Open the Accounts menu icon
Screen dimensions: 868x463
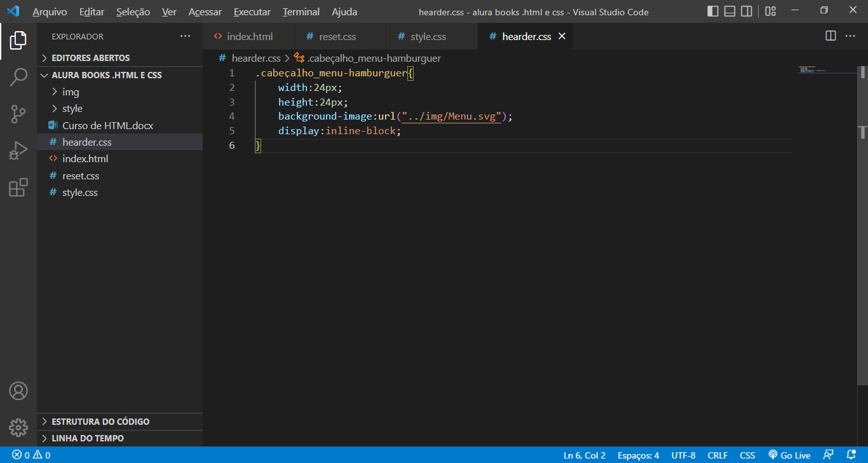coord(18,390)
